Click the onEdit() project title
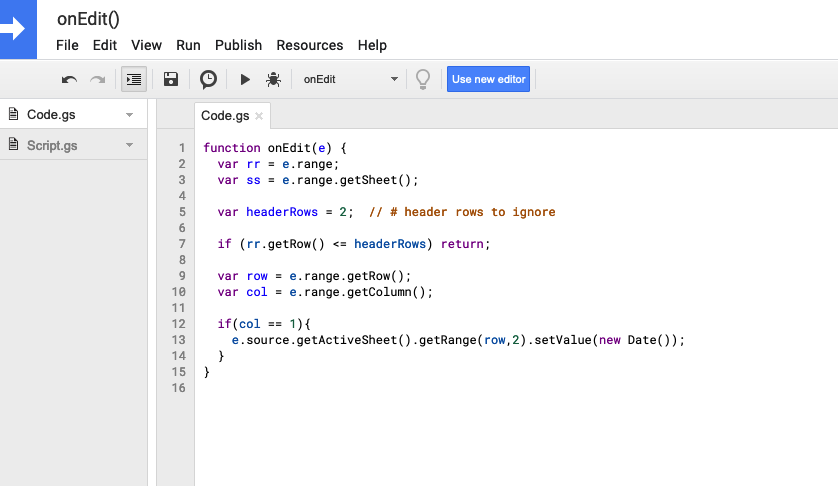 coord(88,19)
